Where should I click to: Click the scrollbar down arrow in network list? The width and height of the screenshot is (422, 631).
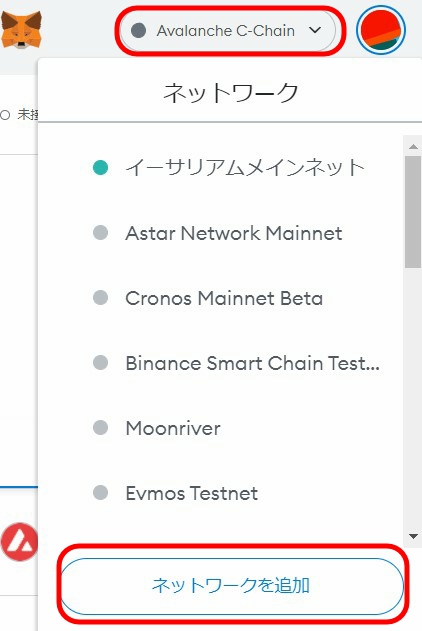[413, 536]
